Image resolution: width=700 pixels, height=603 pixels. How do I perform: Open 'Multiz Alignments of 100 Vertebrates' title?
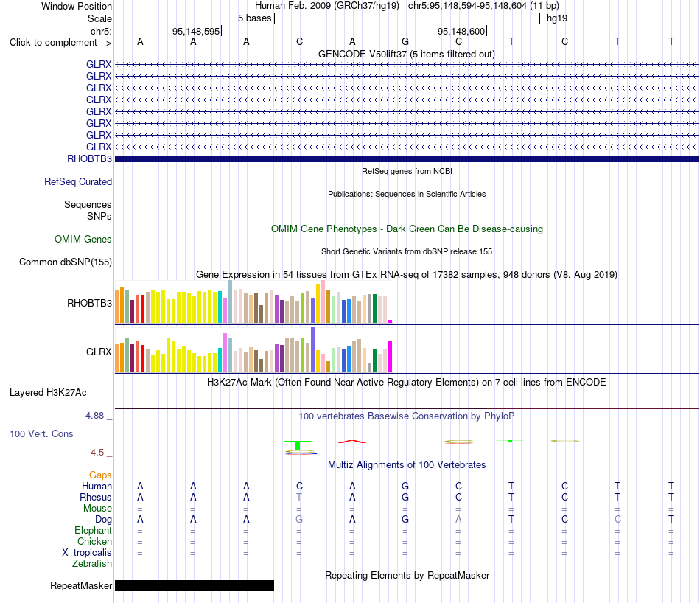407,465
